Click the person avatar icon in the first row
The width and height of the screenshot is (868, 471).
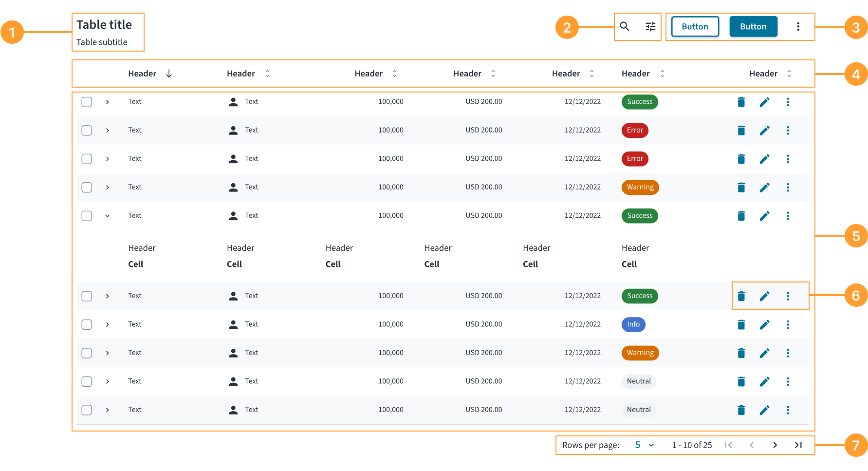point(233,101)
